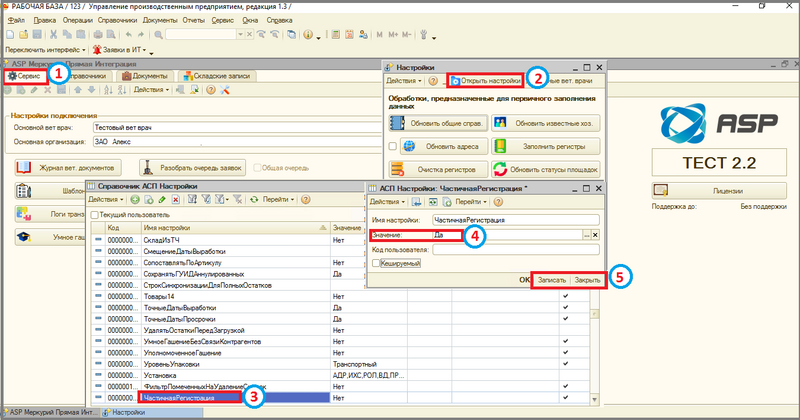Click the Undo arrow icon

(129, 35)
